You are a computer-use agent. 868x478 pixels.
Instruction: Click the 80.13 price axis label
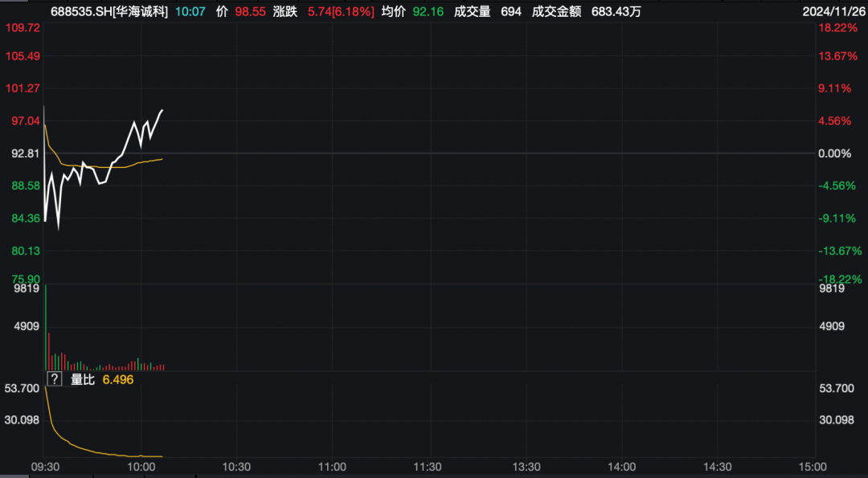(x=26, y=251)
